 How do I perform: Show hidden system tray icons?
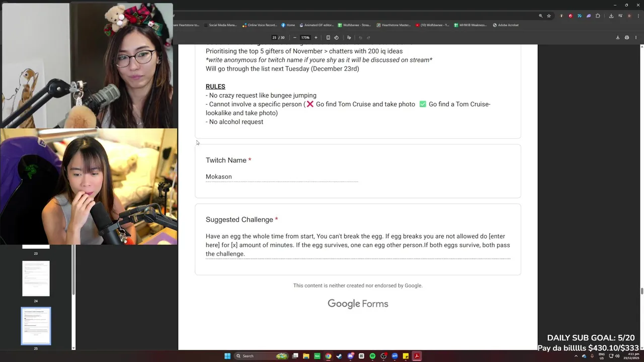[576, 356]
